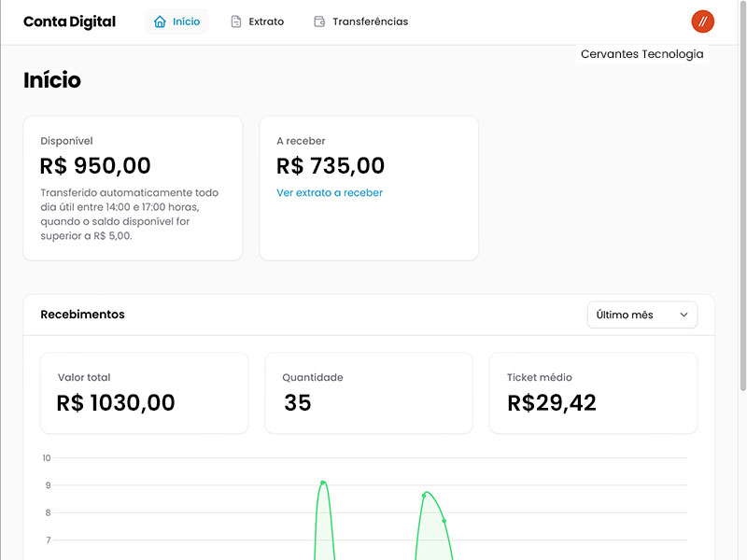Click the Cervantes Tecnologia account name

(641, 54)
